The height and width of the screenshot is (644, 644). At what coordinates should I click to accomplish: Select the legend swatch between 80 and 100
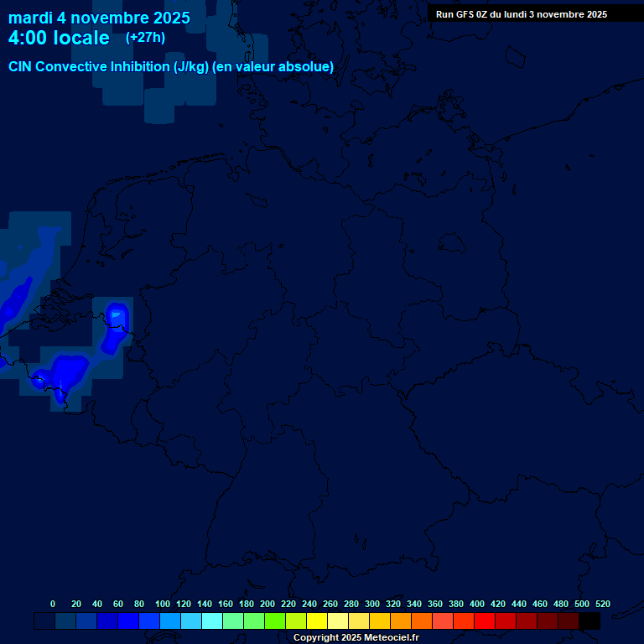(149, 621)
